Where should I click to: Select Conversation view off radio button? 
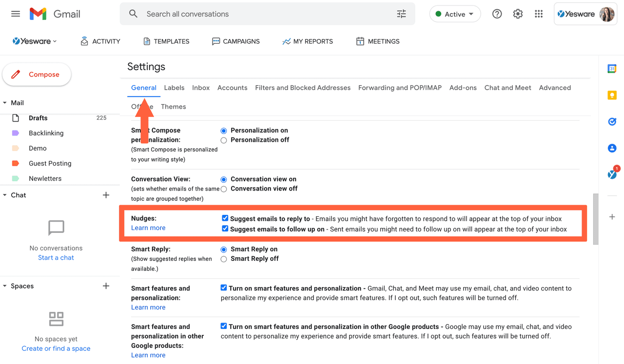coord(224,189)
